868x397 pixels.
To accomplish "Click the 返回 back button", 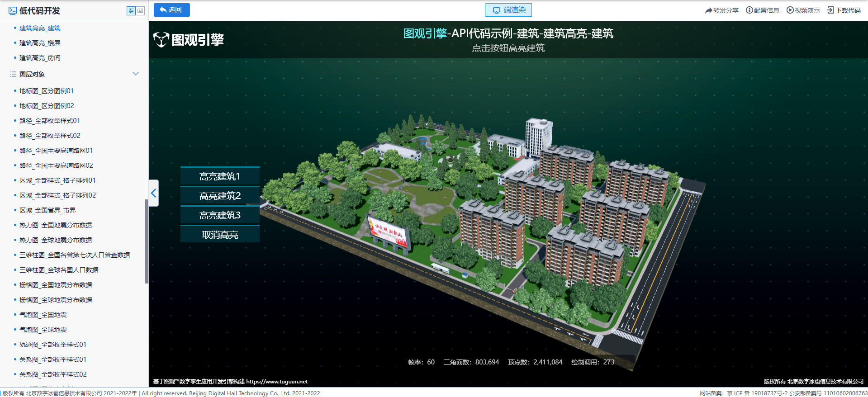I will tap(171, 10).
